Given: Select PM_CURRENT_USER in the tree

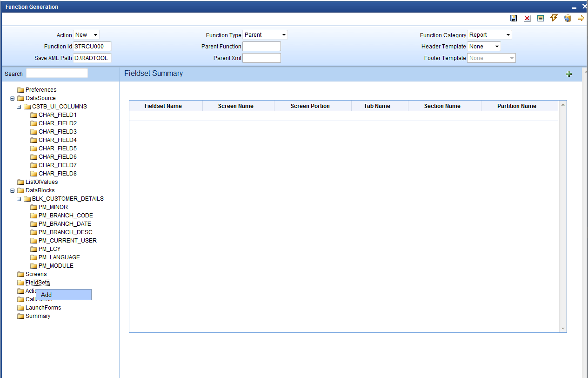Looking at the screenshot, I should point(67,241).
